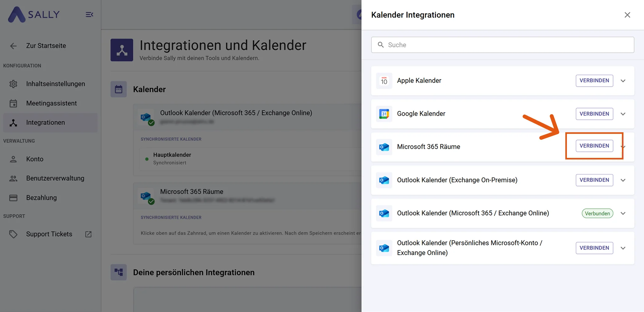Image resolution: width=644 pixels, height=312 pixels.
Task: Open Benutzerverwaltung in the sidebar
Action: [x=50, y=178]
